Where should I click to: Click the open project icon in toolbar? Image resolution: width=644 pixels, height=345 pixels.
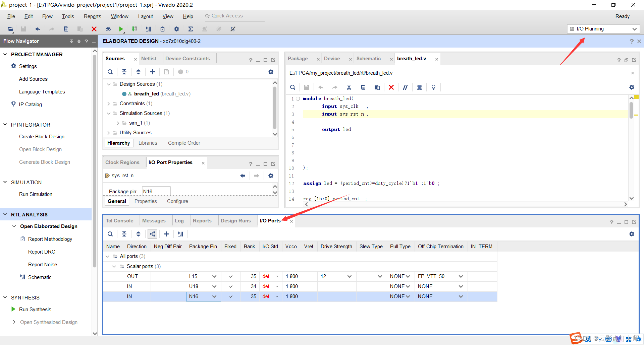pyautogui.click(x=11, y=29)
